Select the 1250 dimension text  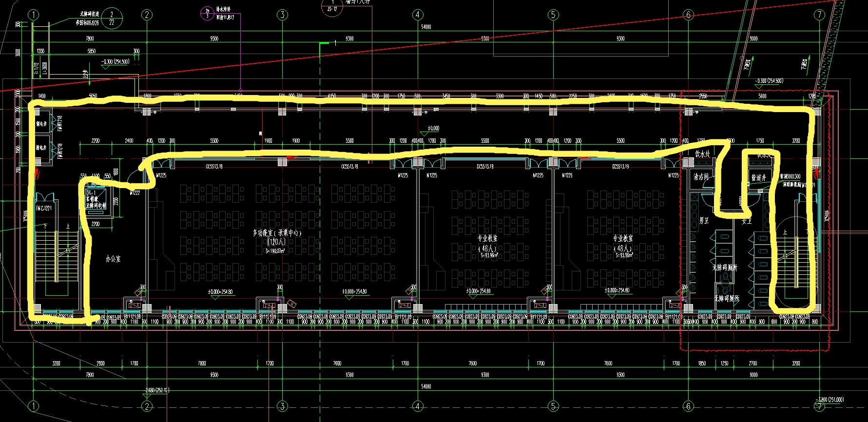(724, 364)
